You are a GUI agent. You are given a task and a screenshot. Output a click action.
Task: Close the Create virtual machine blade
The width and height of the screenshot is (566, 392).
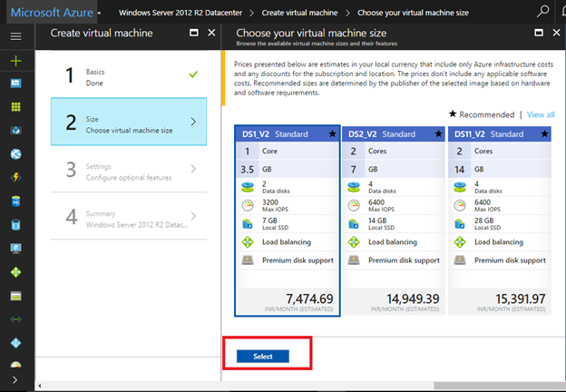pyautogui.click(x=211, y=33)
